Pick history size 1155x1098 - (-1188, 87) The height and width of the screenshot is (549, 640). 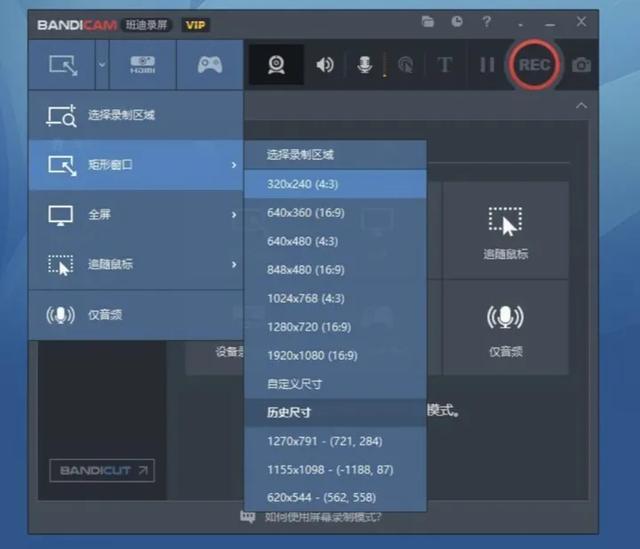pyautogui.click(x=336, y=470)
